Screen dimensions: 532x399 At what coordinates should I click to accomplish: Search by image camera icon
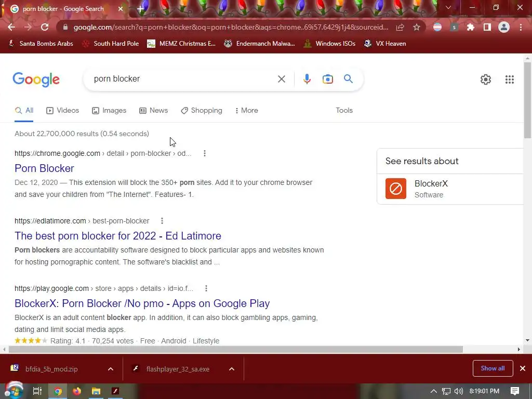pyautogui.click(x=327, y=79)
